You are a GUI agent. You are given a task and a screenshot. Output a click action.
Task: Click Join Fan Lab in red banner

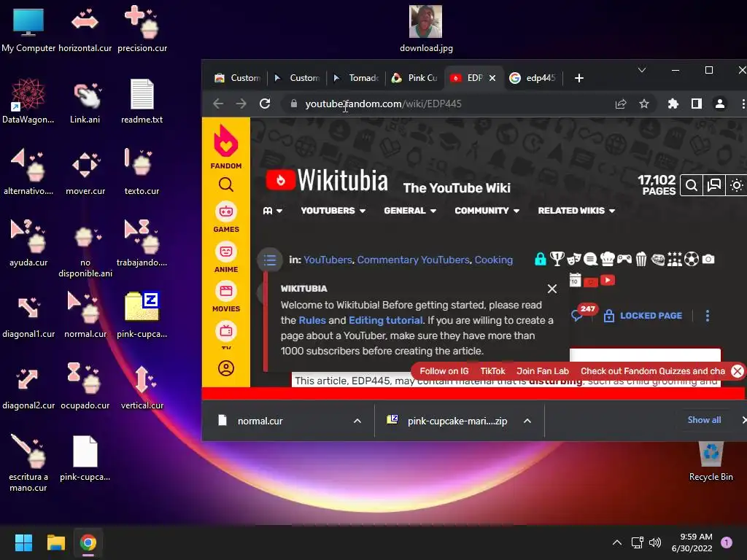(543, 371)
